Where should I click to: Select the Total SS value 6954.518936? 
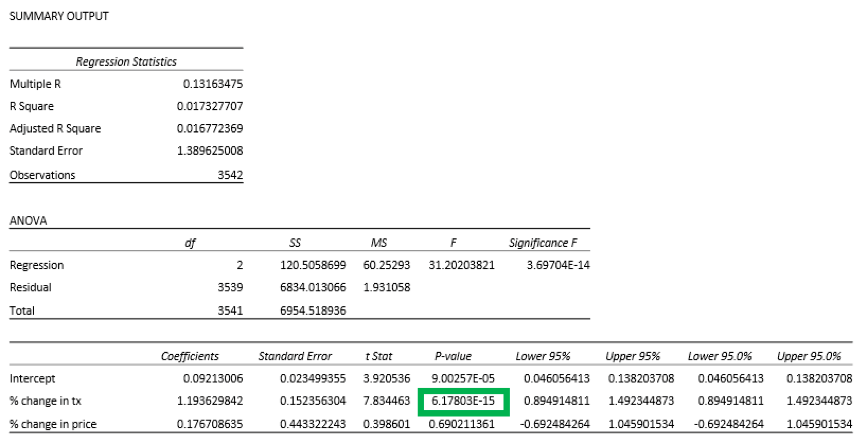click(313, 310)
